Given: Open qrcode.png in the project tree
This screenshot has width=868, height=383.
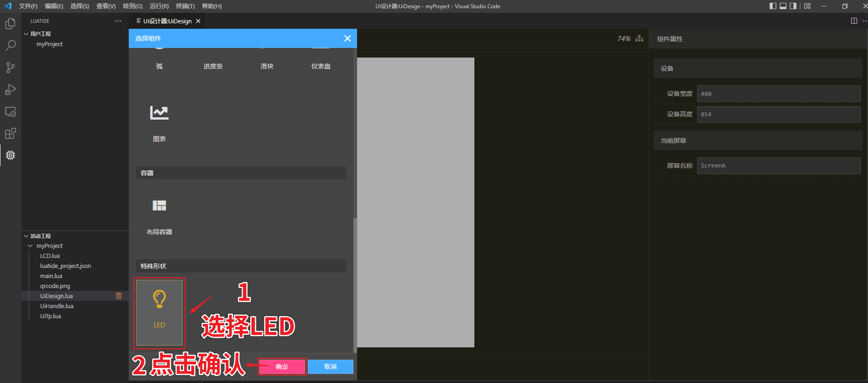Looking at the screenshot, I should 55,286.
